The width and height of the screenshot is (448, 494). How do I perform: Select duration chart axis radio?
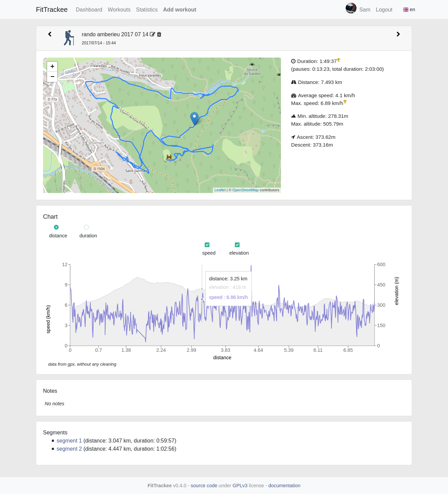click(86, 227)
